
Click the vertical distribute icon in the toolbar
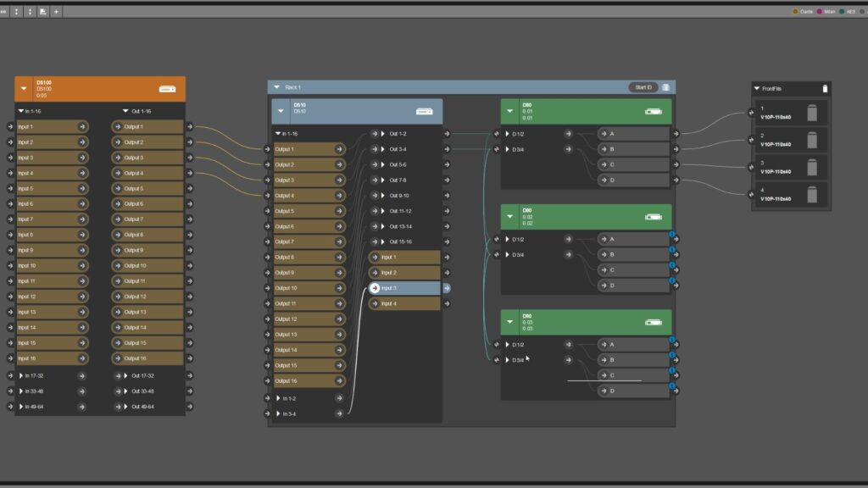point(16,11)
